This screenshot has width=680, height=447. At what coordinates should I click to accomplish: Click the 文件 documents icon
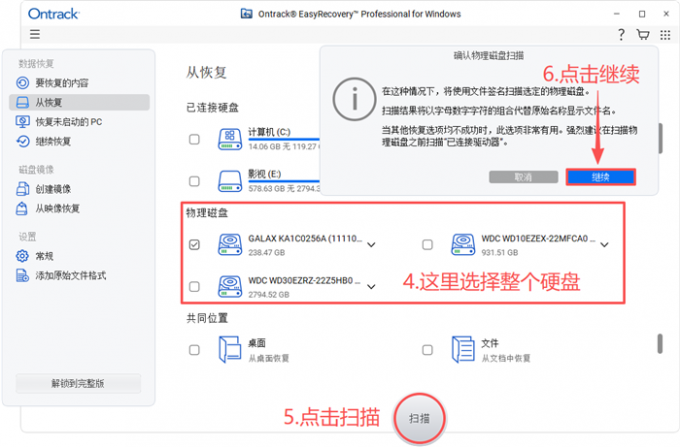[x=463, y=349]
